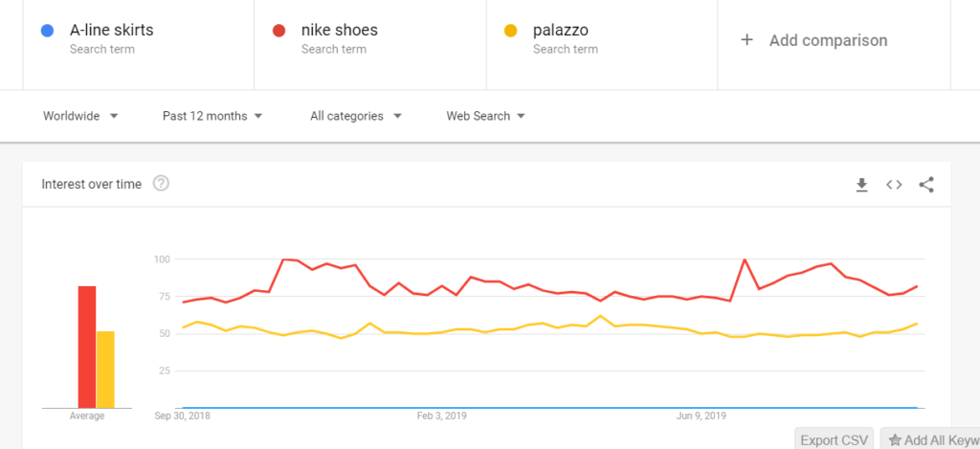The height and width of the screenshot is (449, 980).
Task: Click the yellow Average bar
Action: (x=105, y=370)
